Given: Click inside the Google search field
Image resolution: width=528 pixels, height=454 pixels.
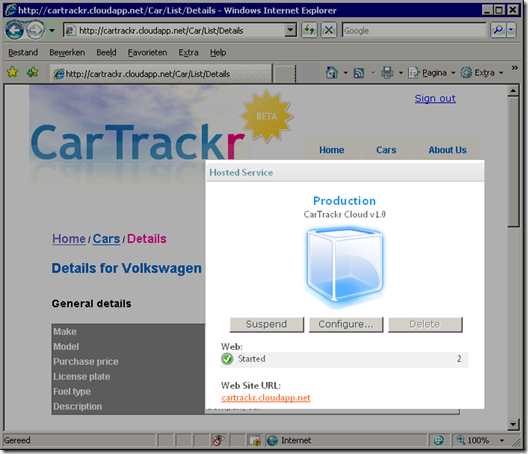Looking at the screenshot, I should coord(414,31).
